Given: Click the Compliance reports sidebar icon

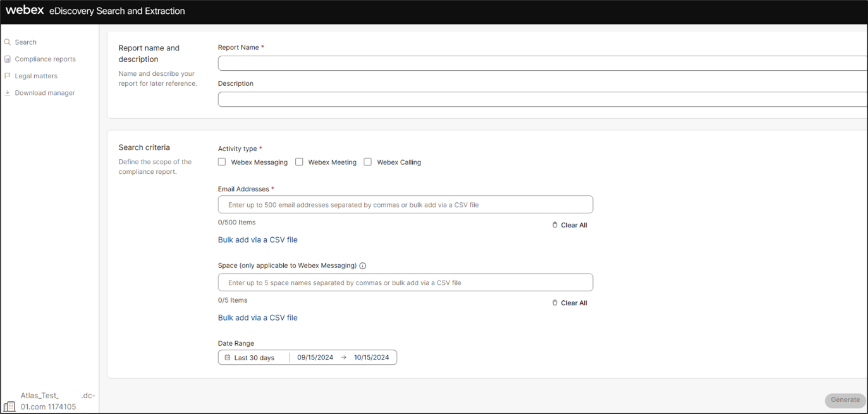Looking at the screenshot, I should (x=8, y=59).
